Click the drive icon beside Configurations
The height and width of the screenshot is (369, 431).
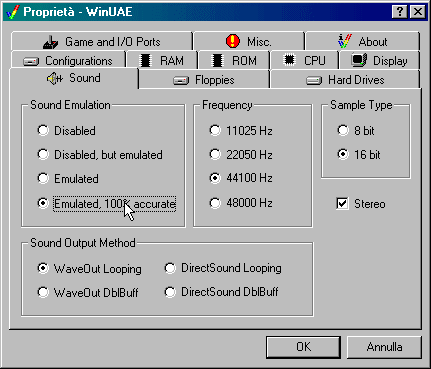31,62
